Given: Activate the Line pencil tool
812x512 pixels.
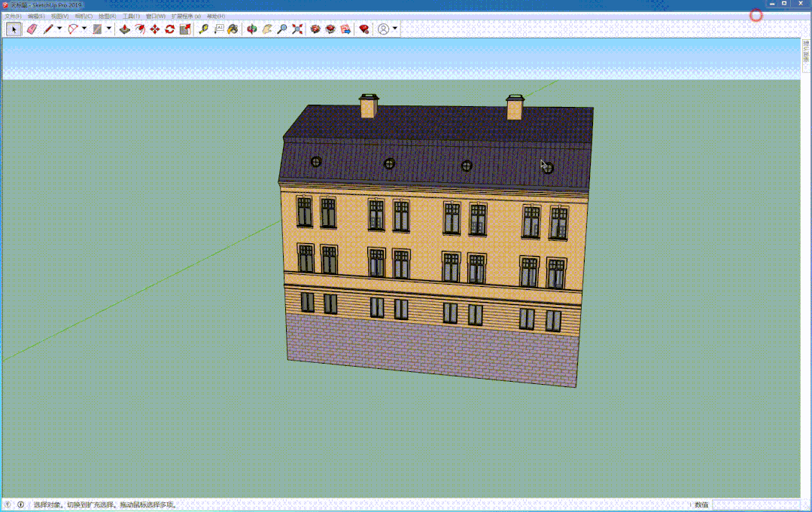Looking at the screenshot, I should [48, 29].
